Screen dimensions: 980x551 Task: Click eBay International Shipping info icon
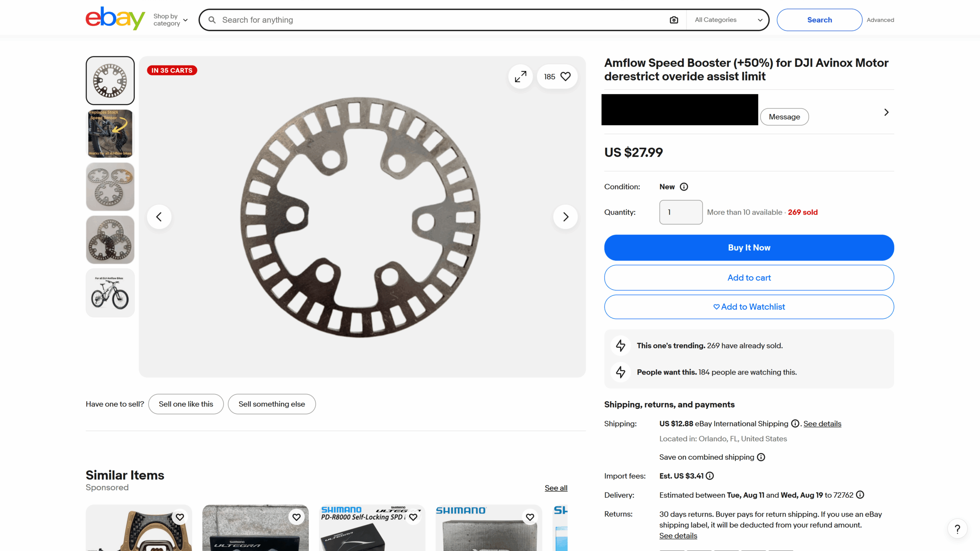(795, 424)
